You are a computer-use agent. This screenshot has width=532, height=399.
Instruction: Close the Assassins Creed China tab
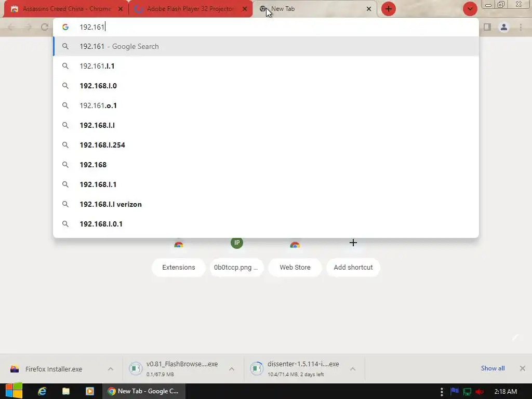tap(121, 9)
